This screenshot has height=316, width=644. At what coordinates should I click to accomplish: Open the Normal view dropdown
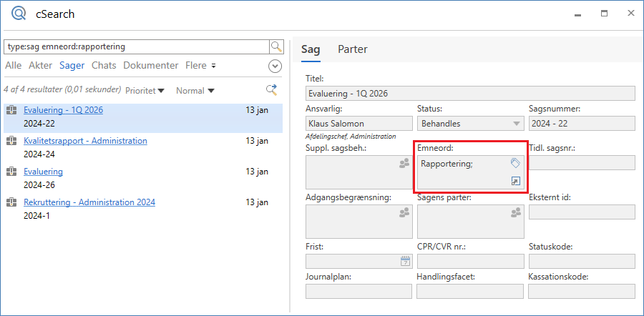pos(195,90)
